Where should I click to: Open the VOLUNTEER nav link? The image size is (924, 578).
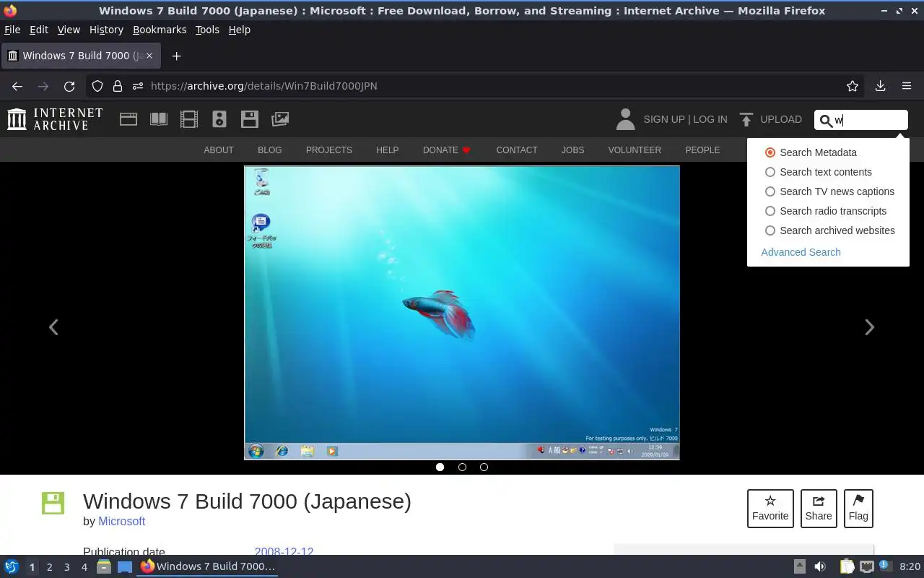click(635, 150)
